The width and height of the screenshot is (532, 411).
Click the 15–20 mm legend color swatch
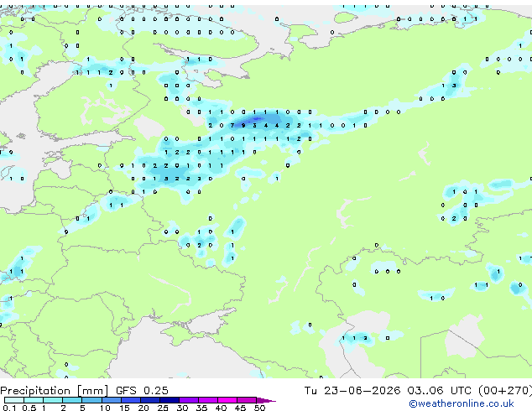(131, 400)
